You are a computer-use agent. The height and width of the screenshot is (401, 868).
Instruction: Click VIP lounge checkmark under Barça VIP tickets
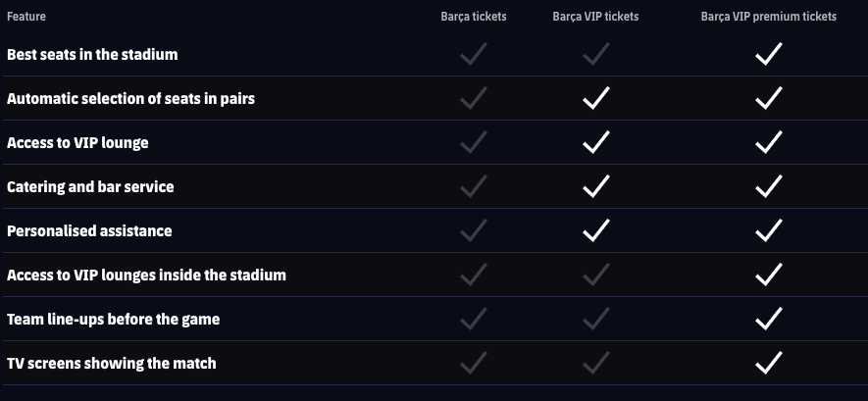[x=595, y=142]
